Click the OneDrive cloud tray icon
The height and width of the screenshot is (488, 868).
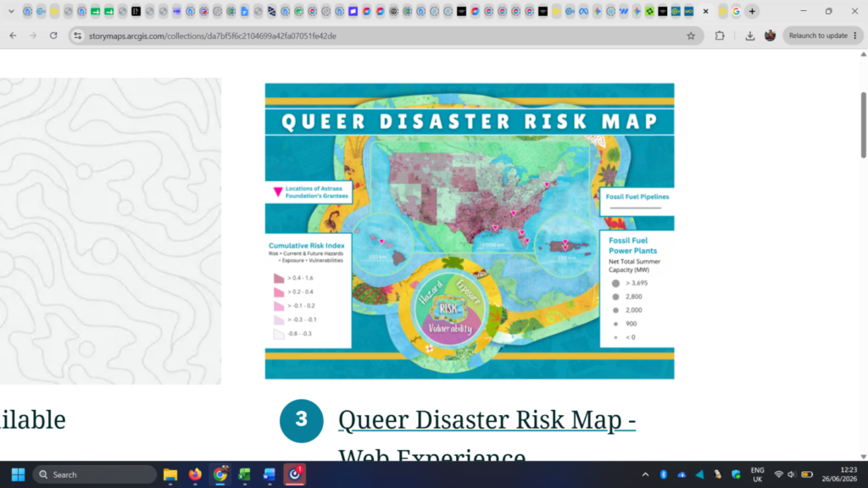pyautogui.click(x=682, y=474)
